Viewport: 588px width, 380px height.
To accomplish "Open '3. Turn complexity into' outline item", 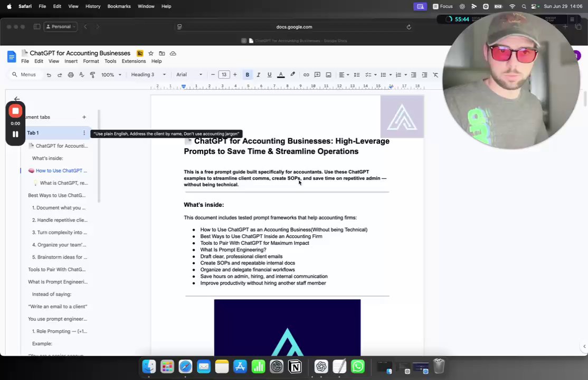I will point(59,233).
